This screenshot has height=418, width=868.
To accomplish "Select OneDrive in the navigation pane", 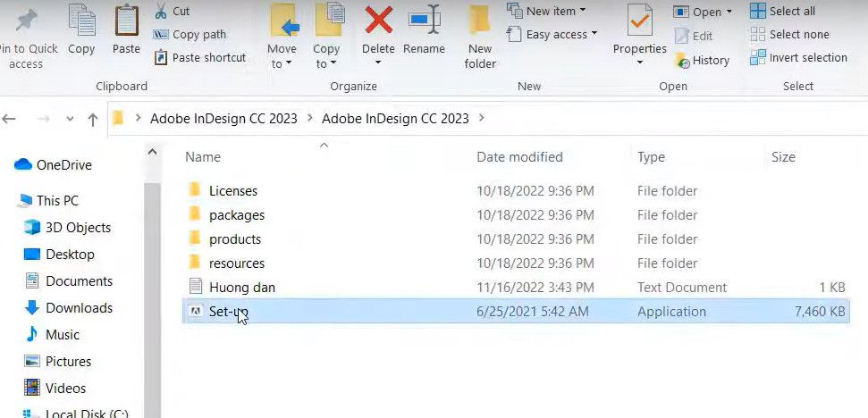I will tap(63, 165).
